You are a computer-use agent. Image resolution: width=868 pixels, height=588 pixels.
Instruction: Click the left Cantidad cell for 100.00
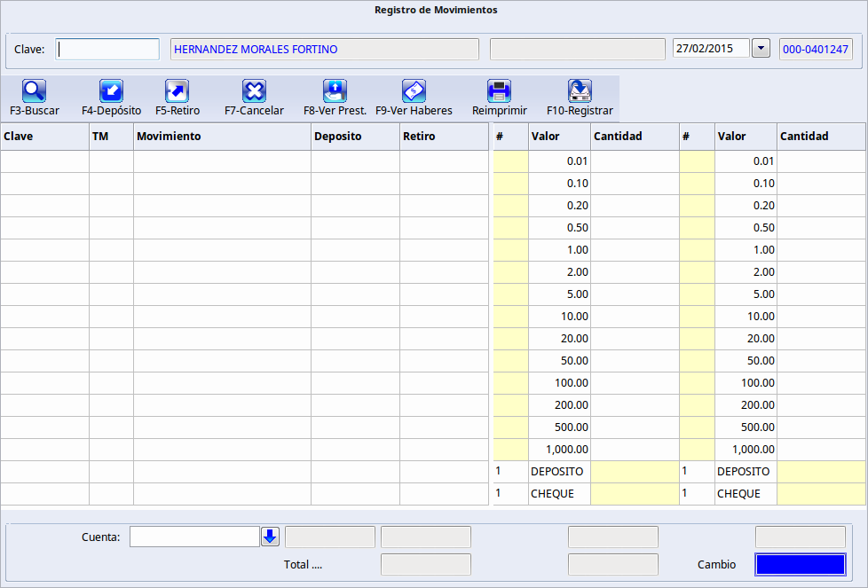click(635, 383)
